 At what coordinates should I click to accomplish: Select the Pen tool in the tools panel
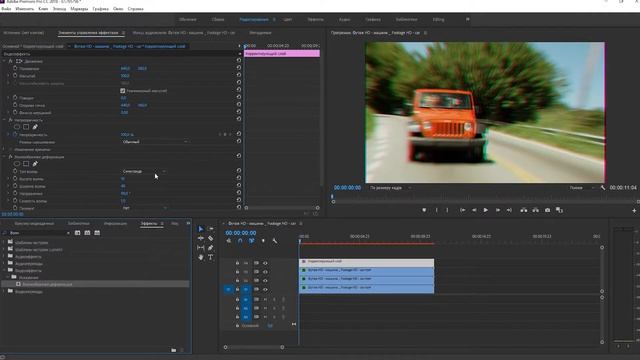pos(211,248)
